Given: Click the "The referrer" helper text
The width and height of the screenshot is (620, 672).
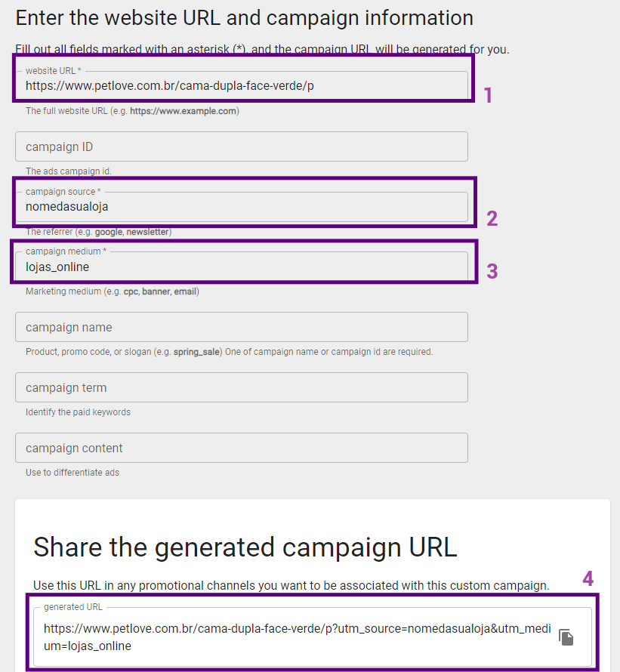Looking at the screenshot, I should pyautogui.click(x=98, y=232).
